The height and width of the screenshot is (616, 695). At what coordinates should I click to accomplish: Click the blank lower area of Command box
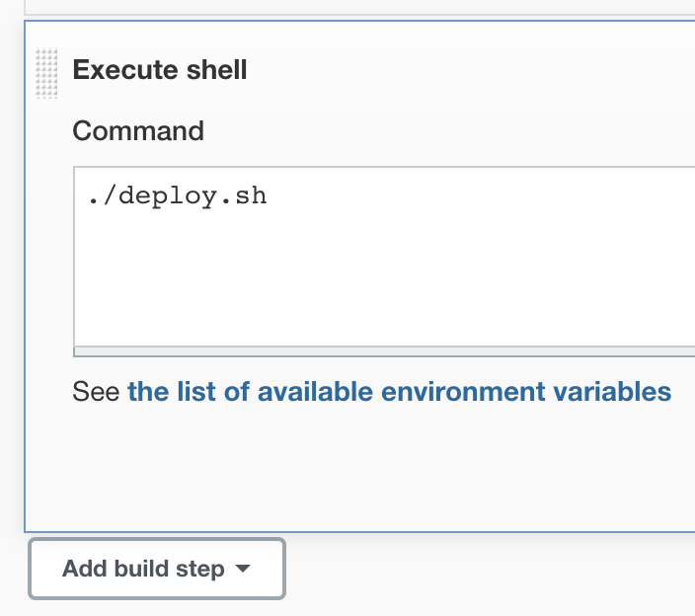click(385, 296)
